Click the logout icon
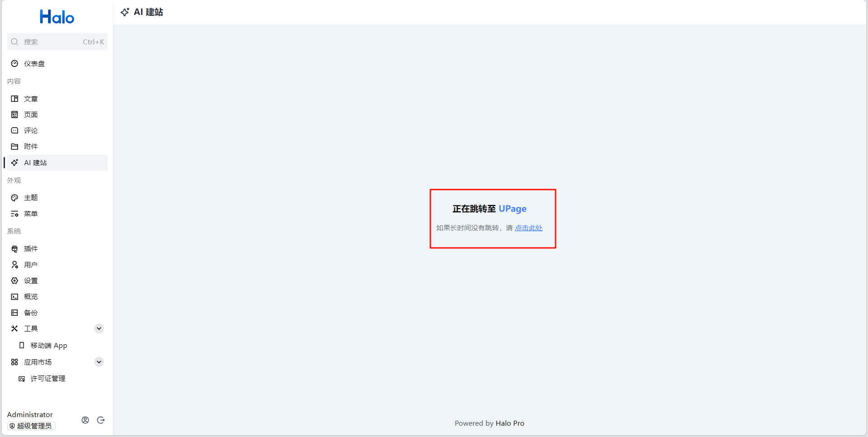 click(x=101, y=420)
